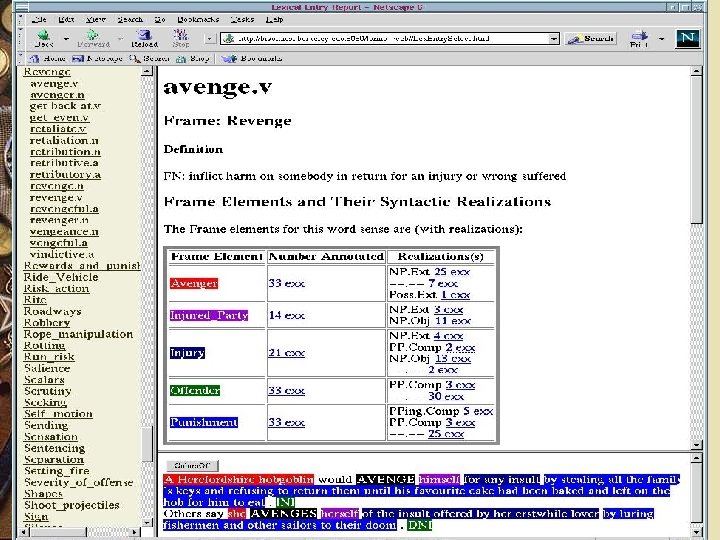Click the Colors/BW button above sentences

click(192, 465)
